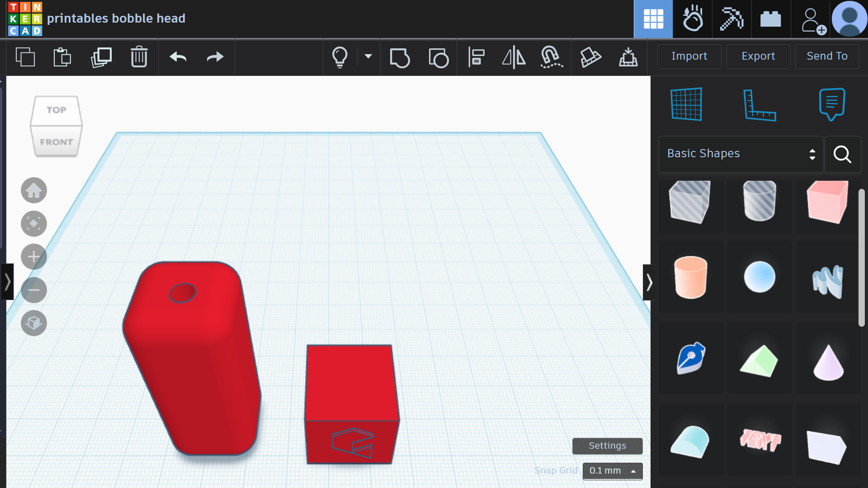This screenshot has height=488, width=868.
Task: Click Fit all in view button
Action: point(34,224)
